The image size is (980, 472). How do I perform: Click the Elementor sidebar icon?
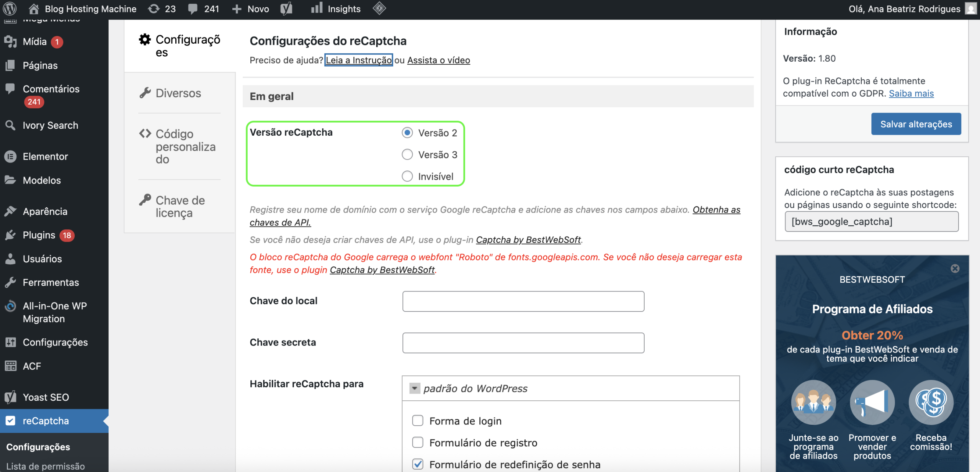10,156
